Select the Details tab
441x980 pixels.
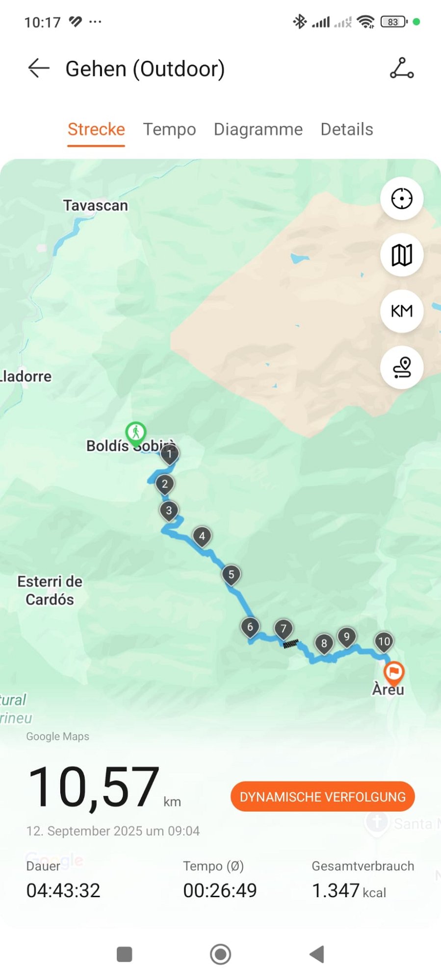coord(347,129)
